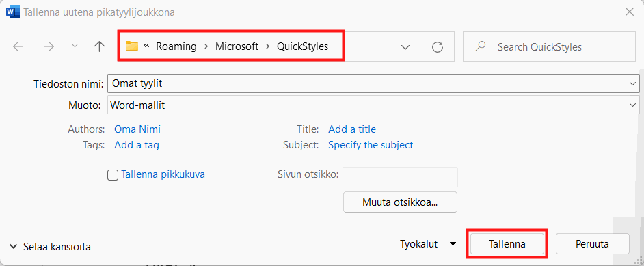Select QuickStyles in the path breadcrumb

303,46
